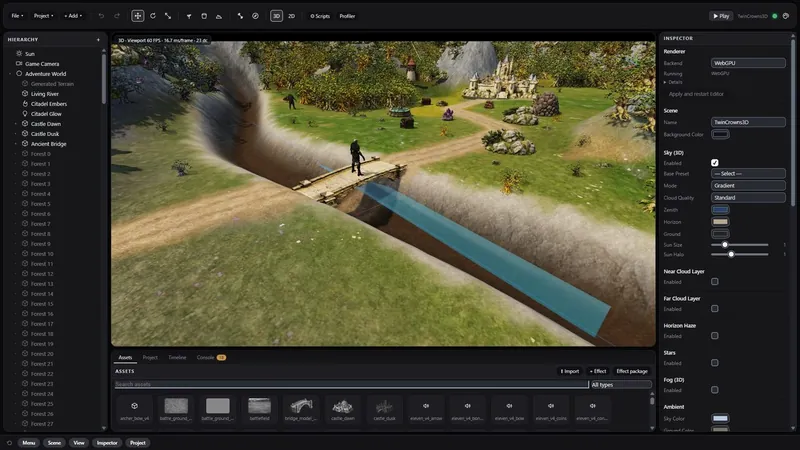Image resolution: width=800 pixels, height=450 pixels.
Task: Add a new item with the Hierarchy plus
Action: (98, 39)
